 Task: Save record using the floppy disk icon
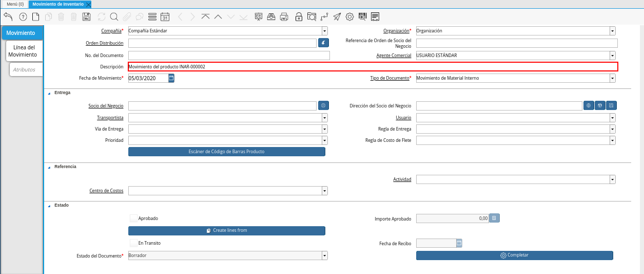pos(86,16)
